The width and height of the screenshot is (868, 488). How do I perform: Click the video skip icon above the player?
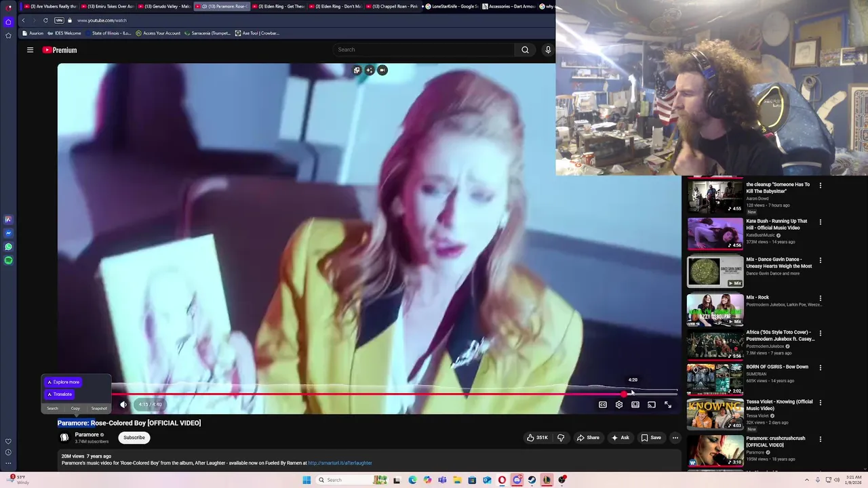tap(382, 70)
